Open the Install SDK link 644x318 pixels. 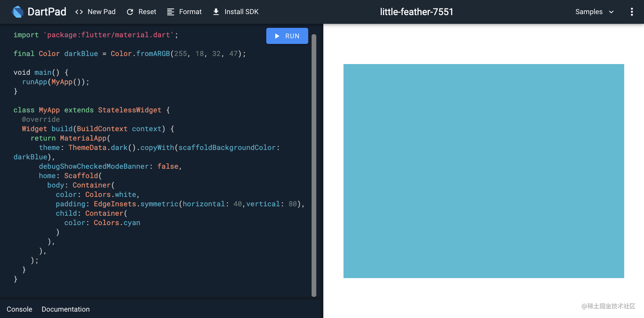[236, 12]
